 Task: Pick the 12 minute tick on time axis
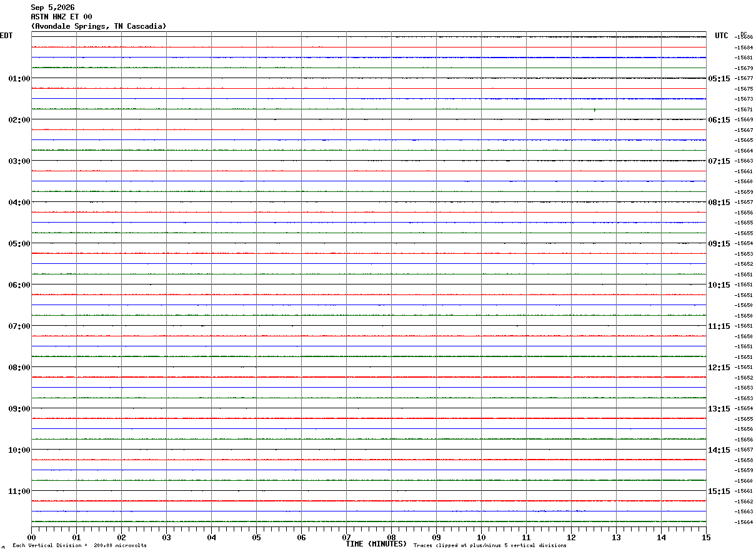(x=572, y=537)
